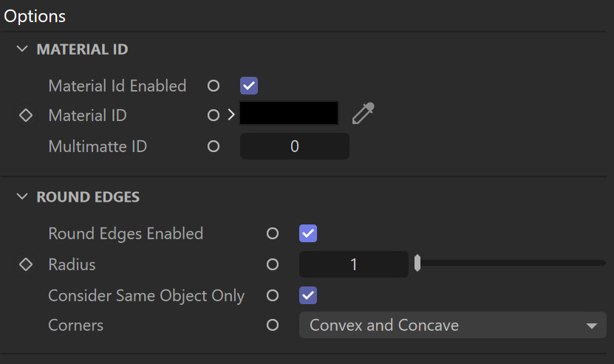
Task: Expand the Material ID color components arrow
Action: 231,114
